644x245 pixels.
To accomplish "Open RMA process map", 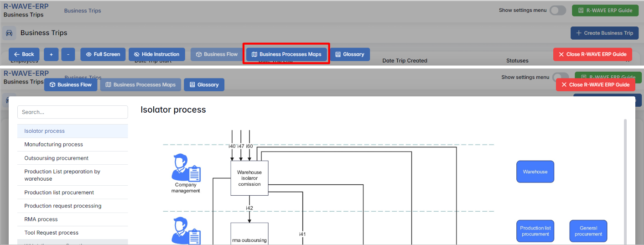I will click(41, 219).
